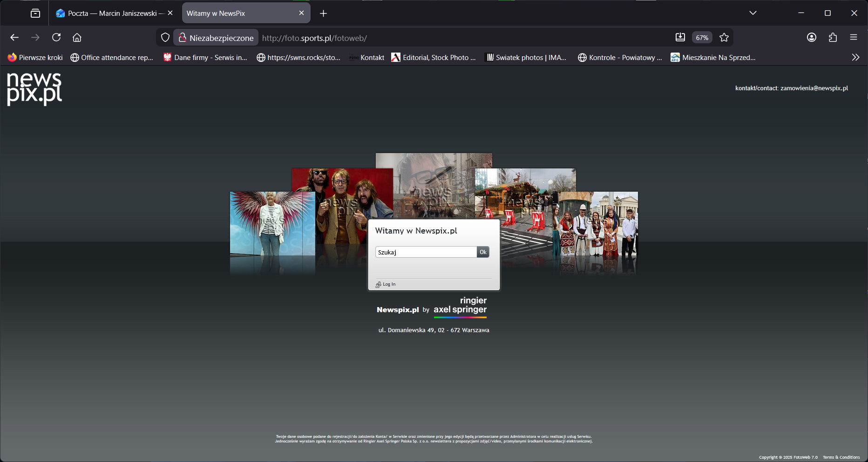Click the back navigation arrow

pyautogui.click(x=14, y=38)
